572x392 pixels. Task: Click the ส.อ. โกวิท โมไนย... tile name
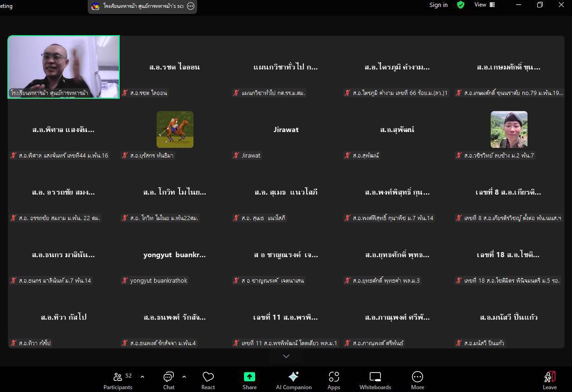174,192
